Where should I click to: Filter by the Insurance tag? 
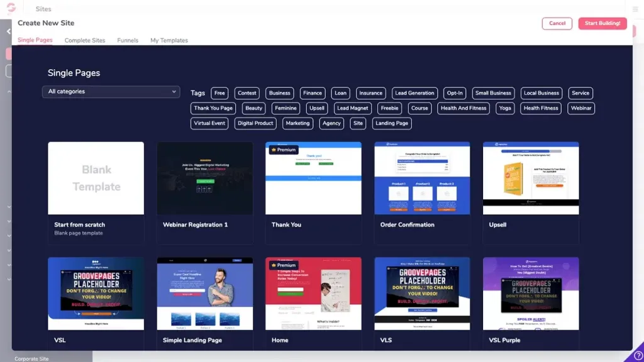[x=371, y=93]
